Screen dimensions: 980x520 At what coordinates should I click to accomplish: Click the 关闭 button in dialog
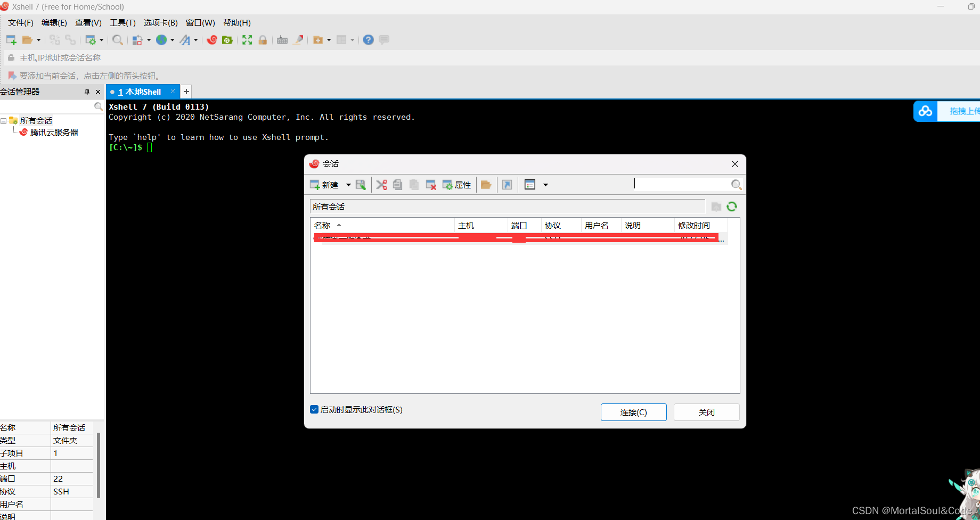tap(706, 412)
